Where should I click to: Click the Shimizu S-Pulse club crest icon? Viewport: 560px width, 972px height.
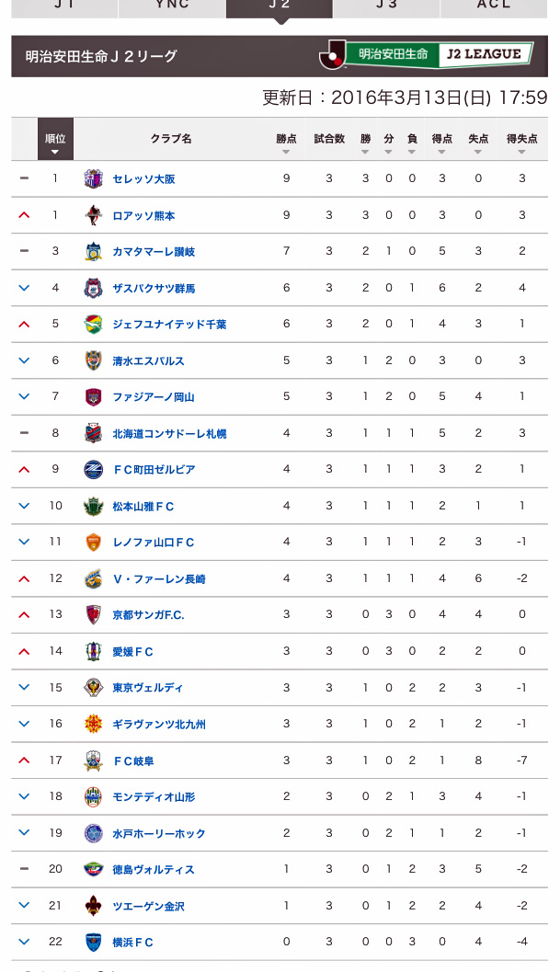pos(93,360)
